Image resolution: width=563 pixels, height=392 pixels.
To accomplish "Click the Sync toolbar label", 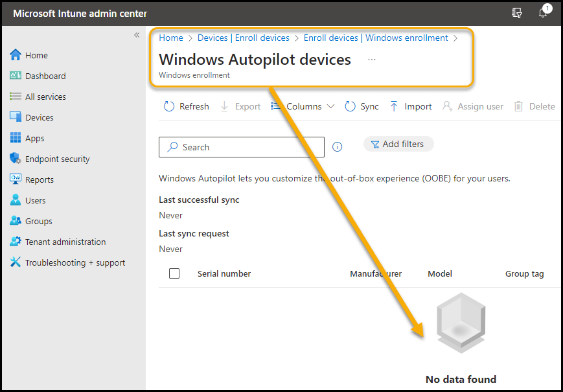I will click(x=369, y=107).
